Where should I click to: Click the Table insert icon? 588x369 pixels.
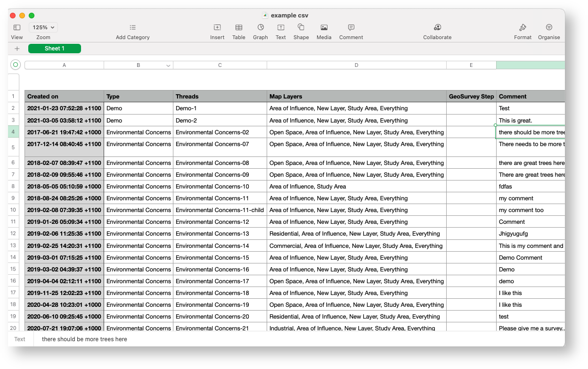tap(238, 27)
